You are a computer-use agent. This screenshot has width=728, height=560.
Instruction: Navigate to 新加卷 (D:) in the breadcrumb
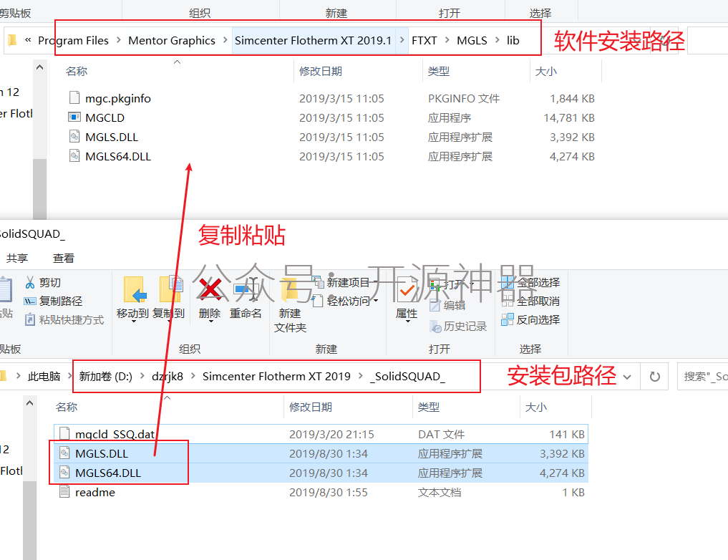point(105,376)
